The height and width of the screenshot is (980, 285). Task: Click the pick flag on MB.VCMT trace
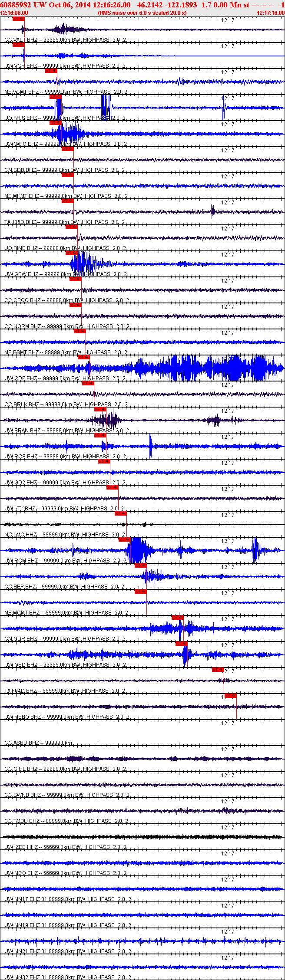(51, 71)
